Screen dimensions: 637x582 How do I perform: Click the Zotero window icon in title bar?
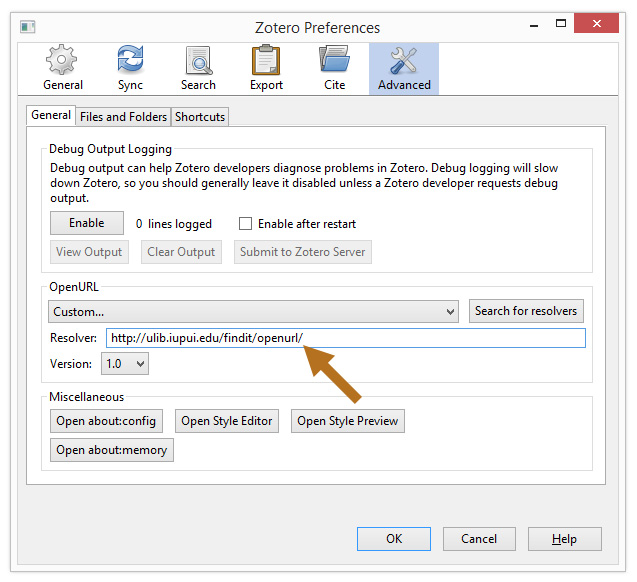tap(28, 27)
